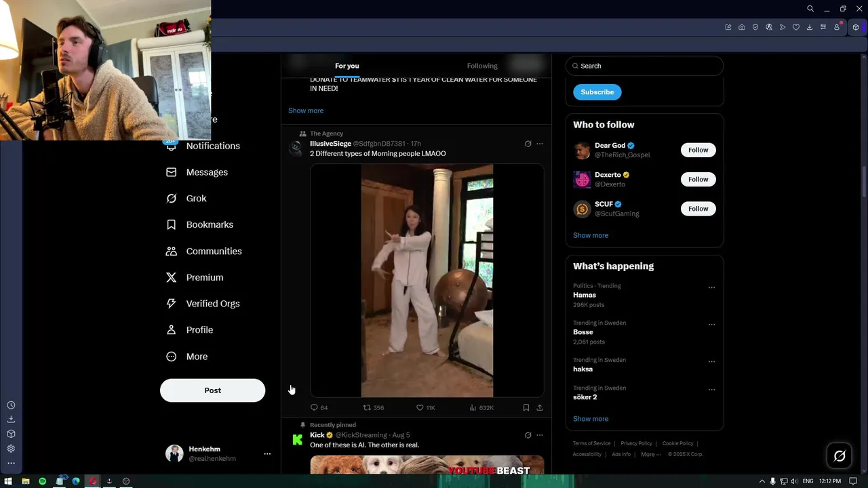The height and width of the screenshot is (488, 868).
Task: Open the Privacy Policy link
Action: [636, 443]
